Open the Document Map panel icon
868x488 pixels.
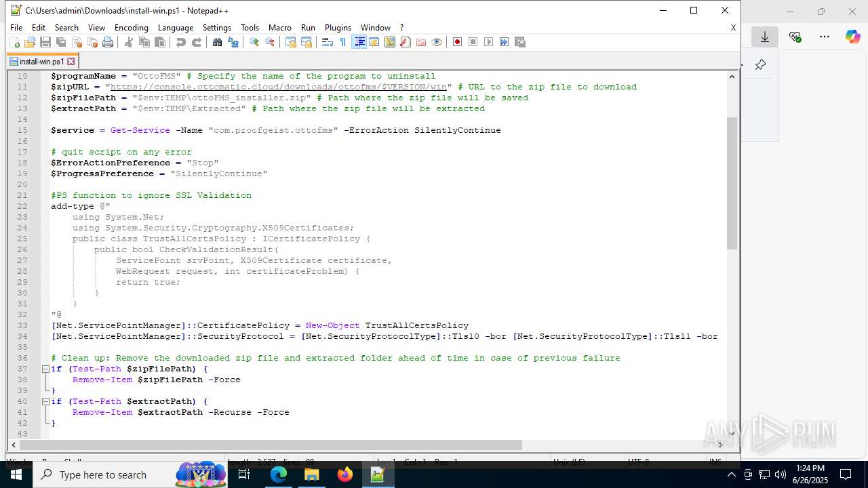pos(390,42)
